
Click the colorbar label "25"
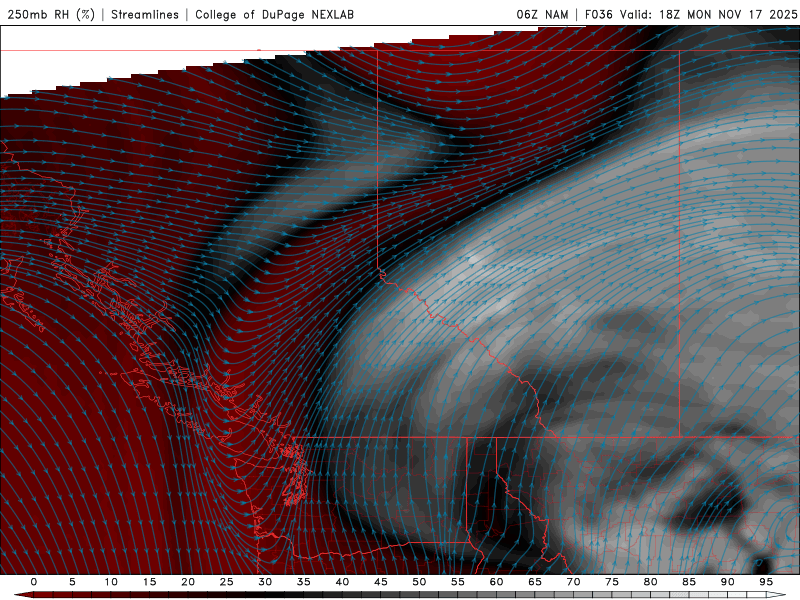[226, 582]
